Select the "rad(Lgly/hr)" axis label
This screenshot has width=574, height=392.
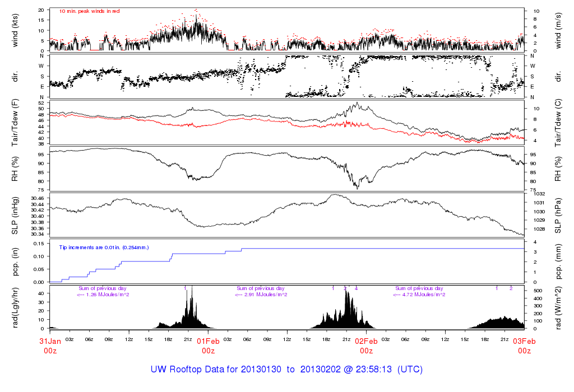coord(15,308)
